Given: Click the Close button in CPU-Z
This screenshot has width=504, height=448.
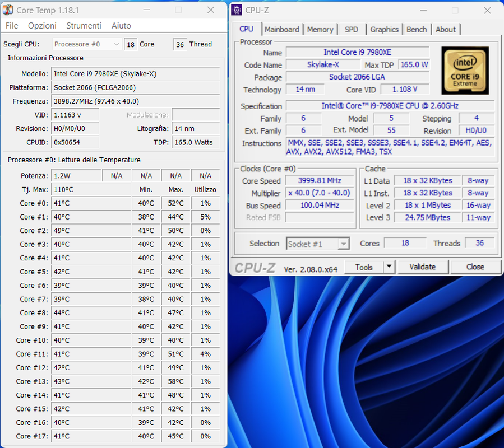Looking at the screenshot, I should [475, 267].
